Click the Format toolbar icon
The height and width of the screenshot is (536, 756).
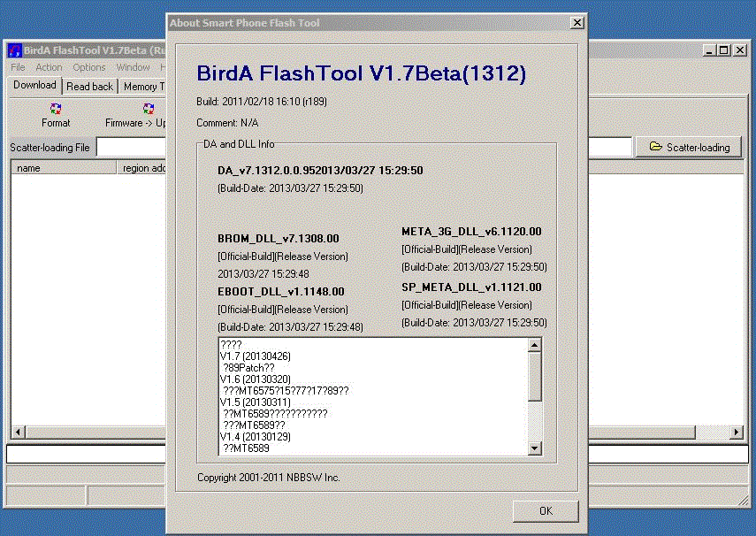(x=56, y=110)
